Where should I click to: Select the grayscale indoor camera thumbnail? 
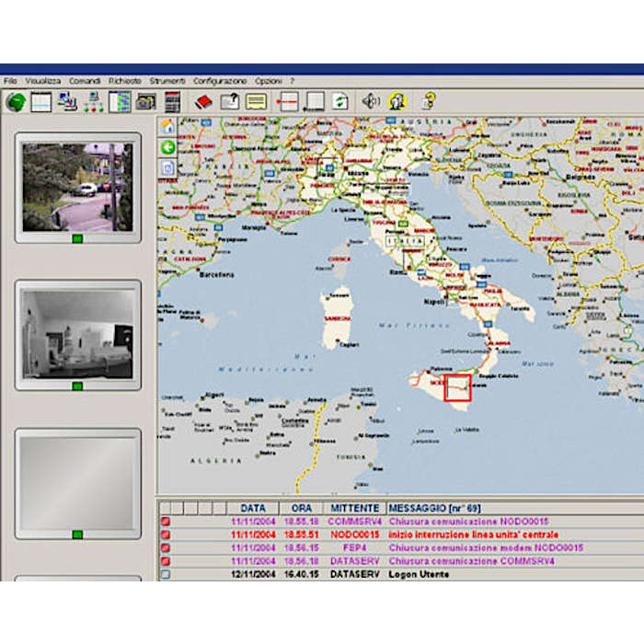77,333
